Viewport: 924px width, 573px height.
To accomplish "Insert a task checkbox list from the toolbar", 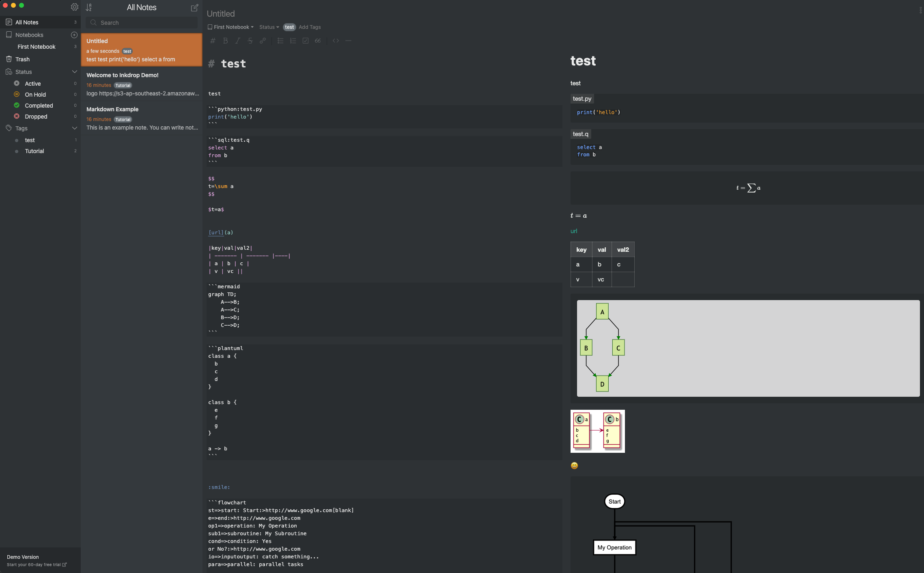I will click(306, 41).
